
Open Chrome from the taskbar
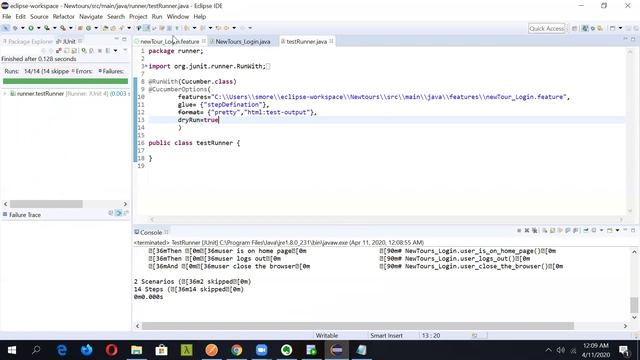pos(236,350)
